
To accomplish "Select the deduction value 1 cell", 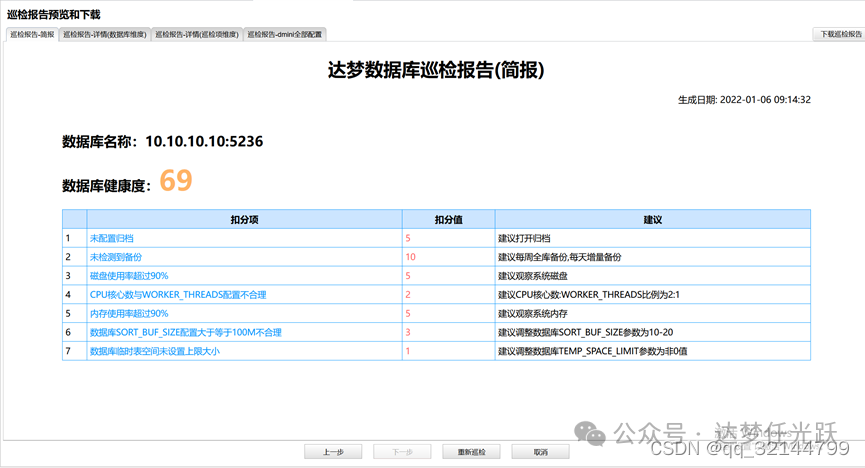I will 448,351.
